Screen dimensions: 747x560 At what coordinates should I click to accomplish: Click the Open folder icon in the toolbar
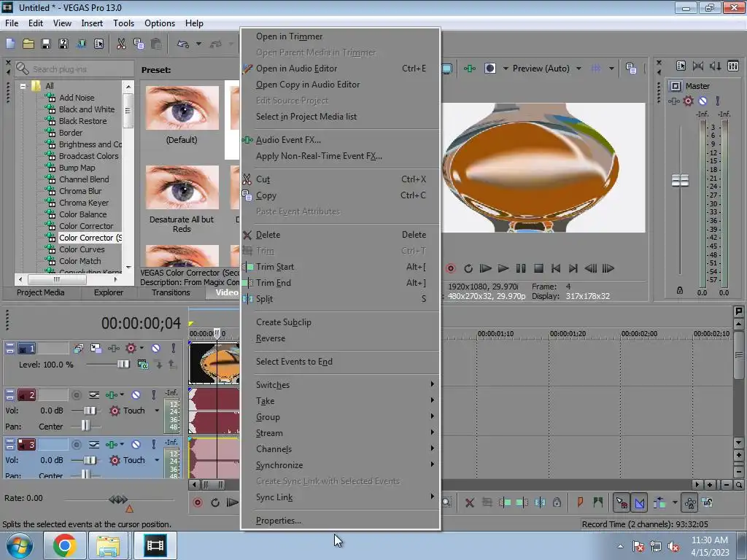tap(28, 44)
